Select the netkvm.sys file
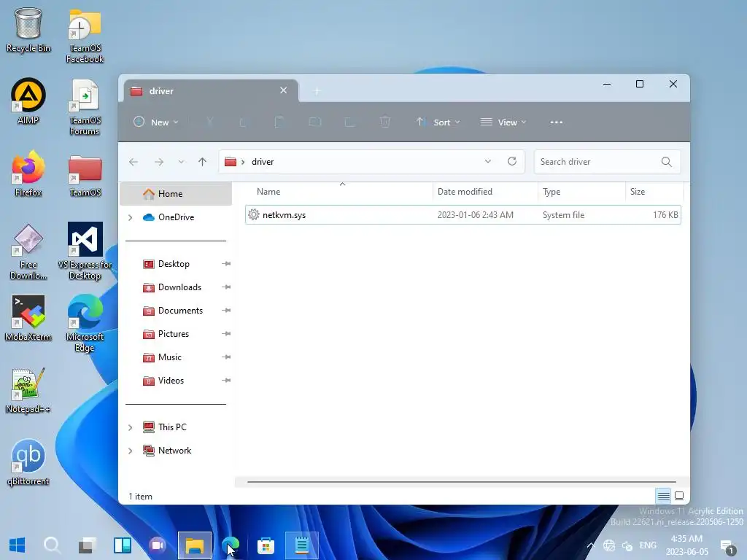Viewport: 747px width, 560px height. click(463, 215)
